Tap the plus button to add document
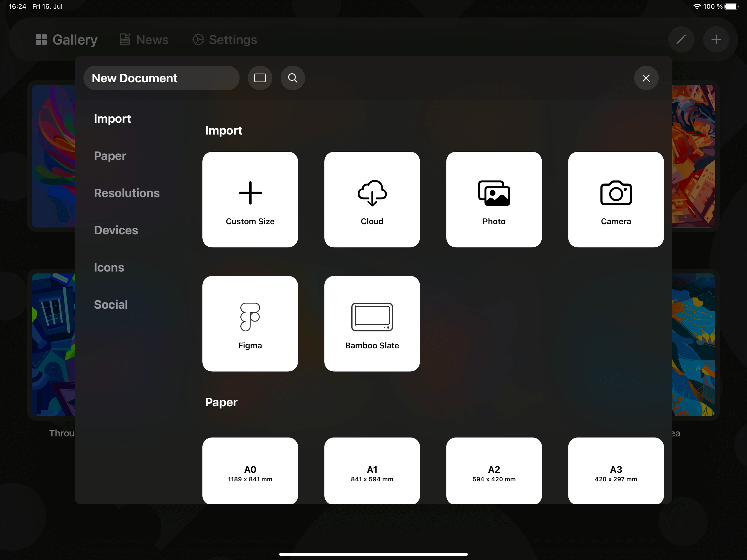Screen dimensions: 747x560 pos(716,40)
